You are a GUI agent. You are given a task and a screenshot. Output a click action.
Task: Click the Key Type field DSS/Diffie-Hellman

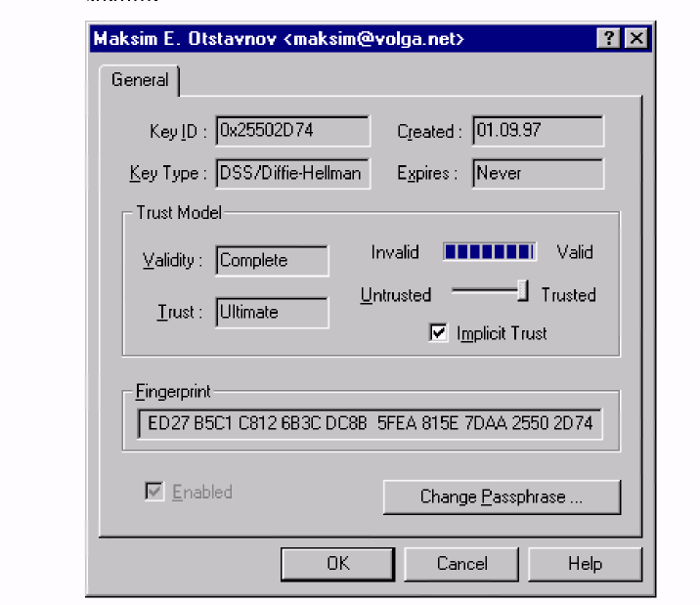pos(293,173)
